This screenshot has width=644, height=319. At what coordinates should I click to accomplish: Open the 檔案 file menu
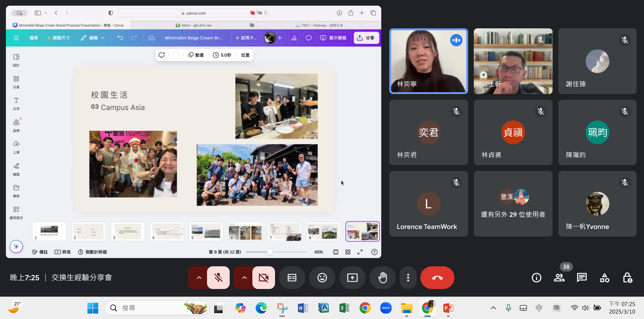point(34,38)
